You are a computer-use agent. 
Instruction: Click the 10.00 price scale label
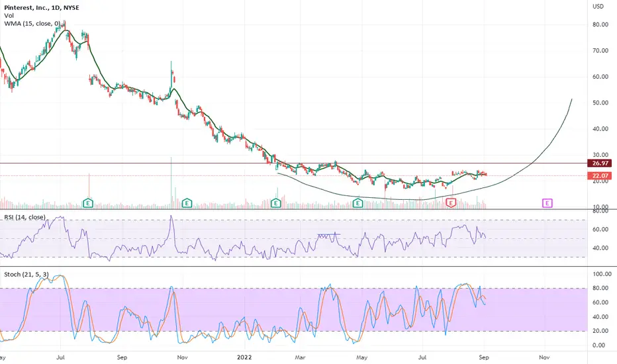click(x=600, y=206)
